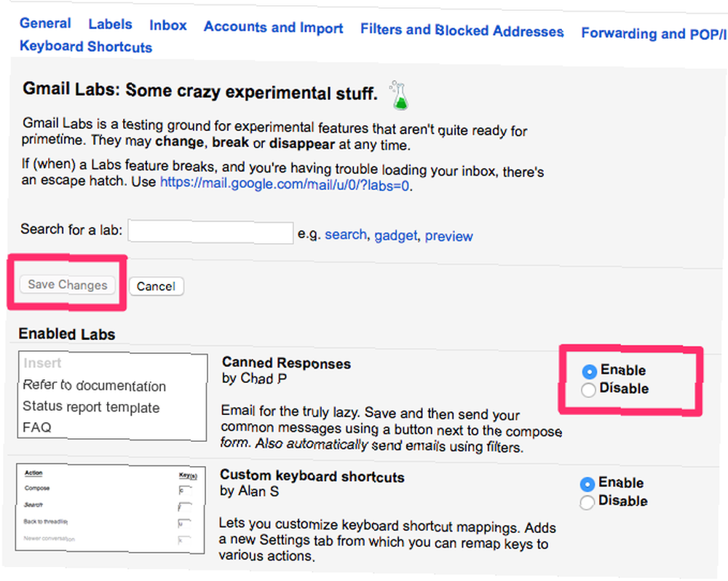Image resolution: width=728 pixels, height=581 pixels.
Task: Click the 'search' example link
Action: 346,234
